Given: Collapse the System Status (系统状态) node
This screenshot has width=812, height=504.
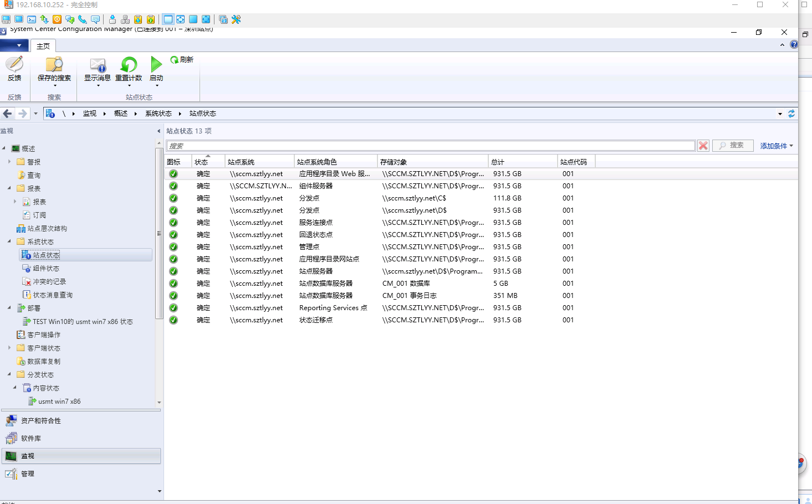Looking at the screenshot, I should 9,241.
